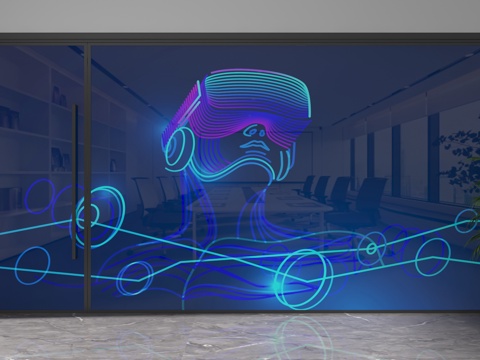Click the dark blue circle at far left
This screenshot has height=360, width=480.
pyautogui.click(x=39, y=196)
